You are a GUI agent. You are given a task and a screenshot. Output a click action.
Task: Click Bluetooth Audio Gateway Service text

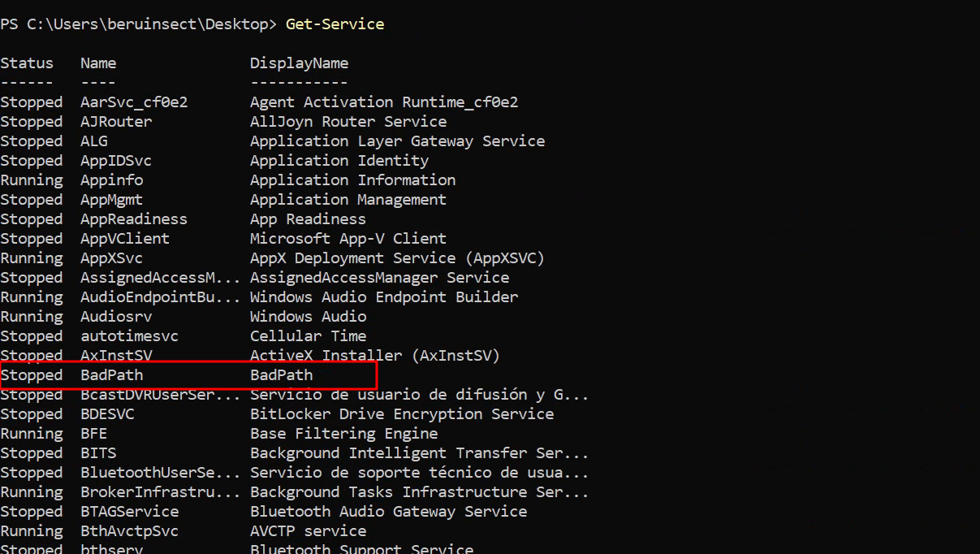[388, 512]
